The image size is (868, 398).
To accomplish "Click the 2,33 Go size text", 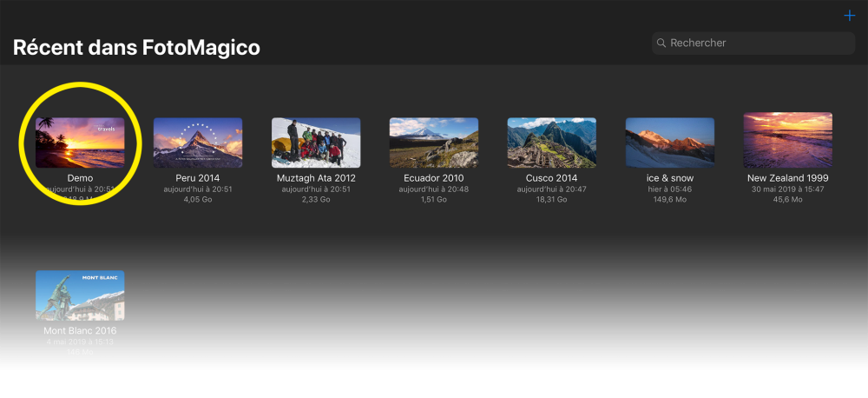I will pyautogui.click(x=316, y=200).
